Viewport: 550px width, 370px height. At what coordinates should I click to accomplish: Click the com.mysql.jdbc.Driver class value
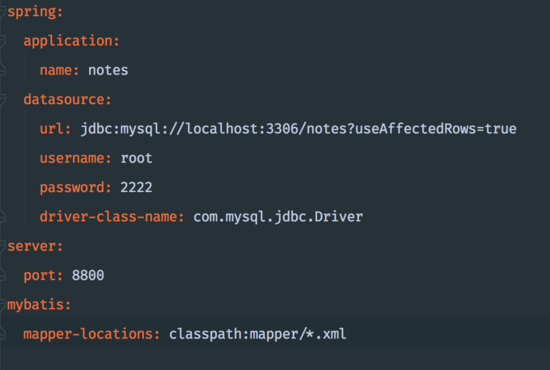(x=278, y=217)
